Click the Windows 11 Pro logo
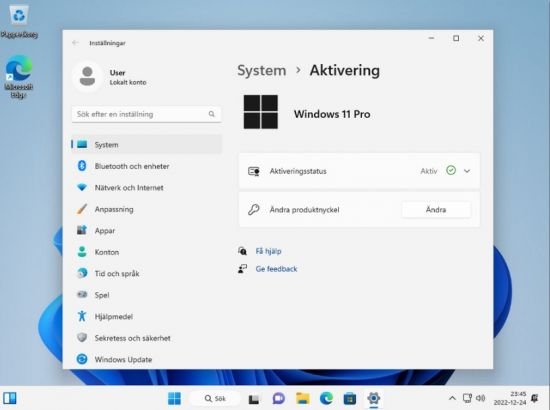The width and height of the screenshot is (550, 410). click(261, 112)
